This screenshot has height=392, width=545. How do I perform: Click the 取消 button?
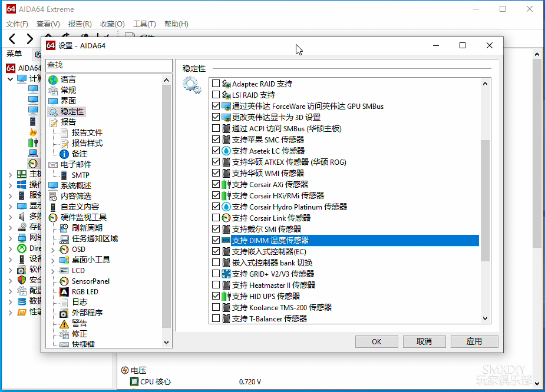(424, 341)
